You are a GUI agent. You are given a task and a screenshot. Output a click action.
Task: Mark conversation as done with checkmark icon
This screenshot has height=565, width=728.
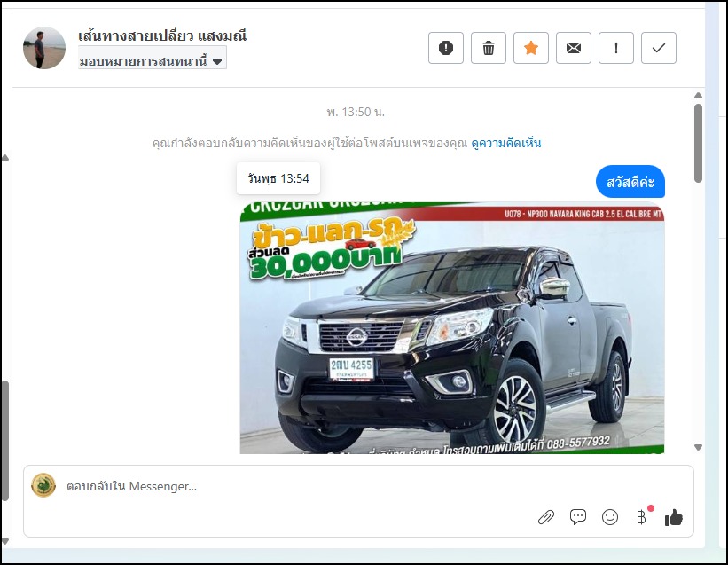tap(659, 48)
